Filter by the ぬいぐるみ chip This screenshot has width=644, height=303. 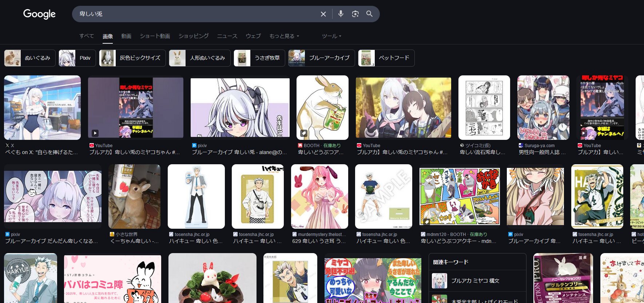pos(30,58)
